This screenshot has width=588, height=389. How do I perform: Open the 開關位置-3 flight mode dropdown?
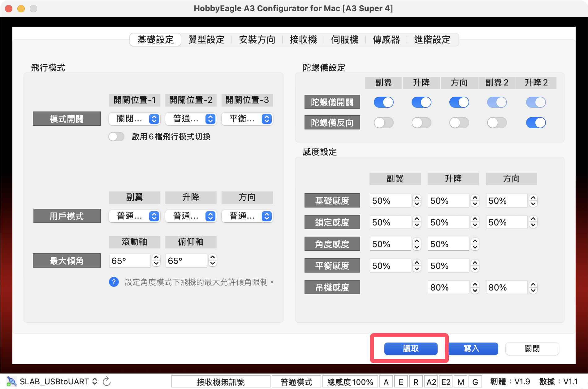point(247,119)
